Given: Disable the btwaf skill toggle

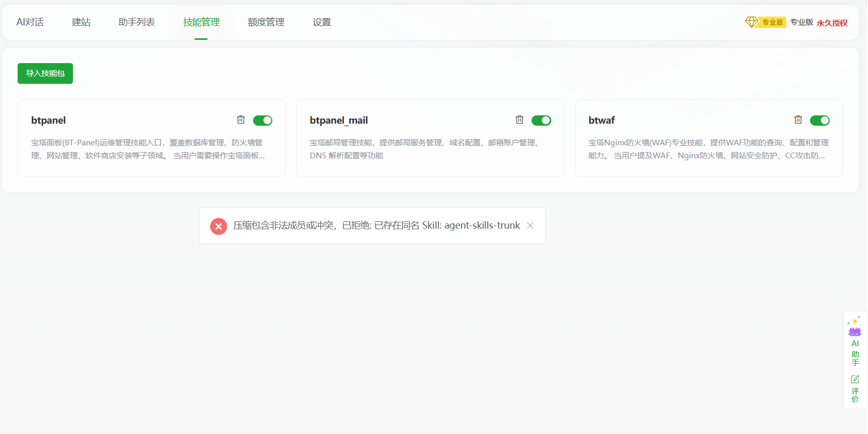Looking at the screenshot, I should tap(820, 121).
